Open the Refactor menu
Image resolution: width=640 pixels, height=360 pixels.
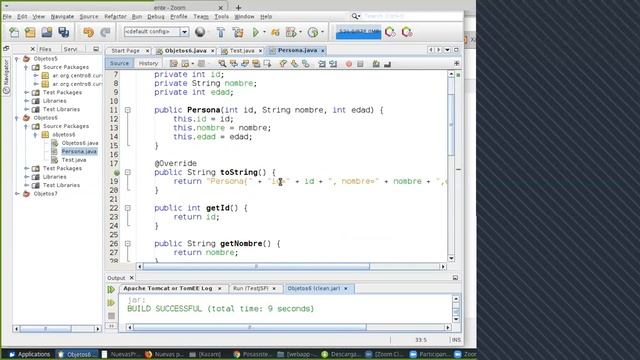pyautogui.click(x=115, y=16)
